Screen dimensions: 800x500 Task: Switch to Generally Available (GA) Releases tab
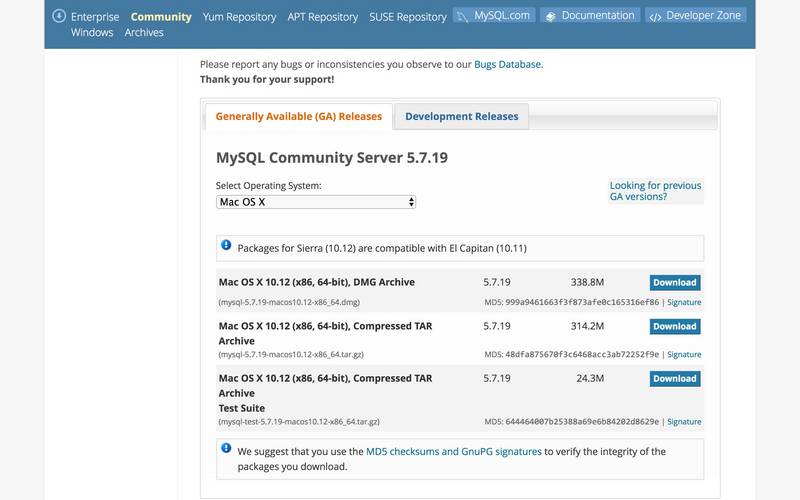point(298,116)
